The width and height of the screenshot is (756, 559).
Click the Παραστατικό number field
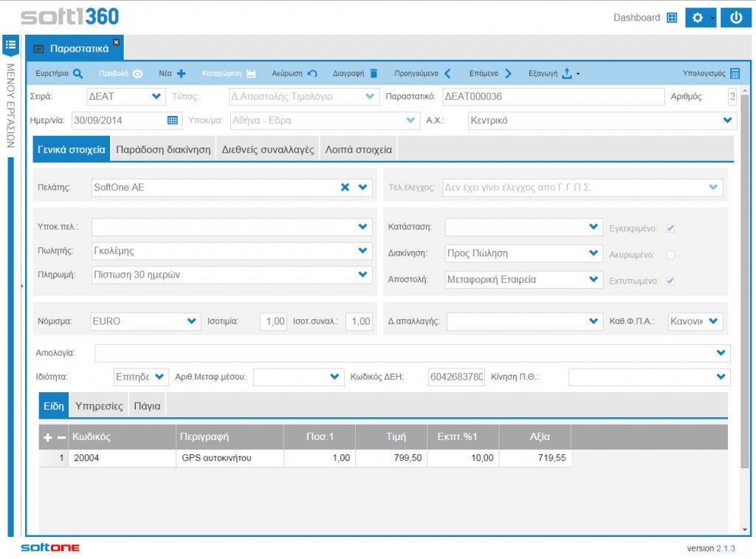[553, 97]
